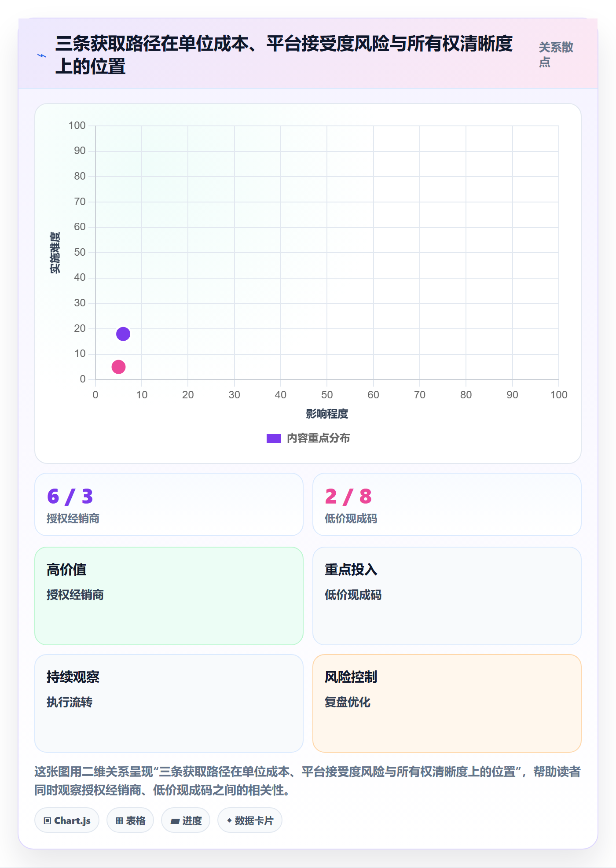Screen dimensions: 616x868
Task: Click 复盘优化 text in the 风险控制 card
Action: point(348,702)
